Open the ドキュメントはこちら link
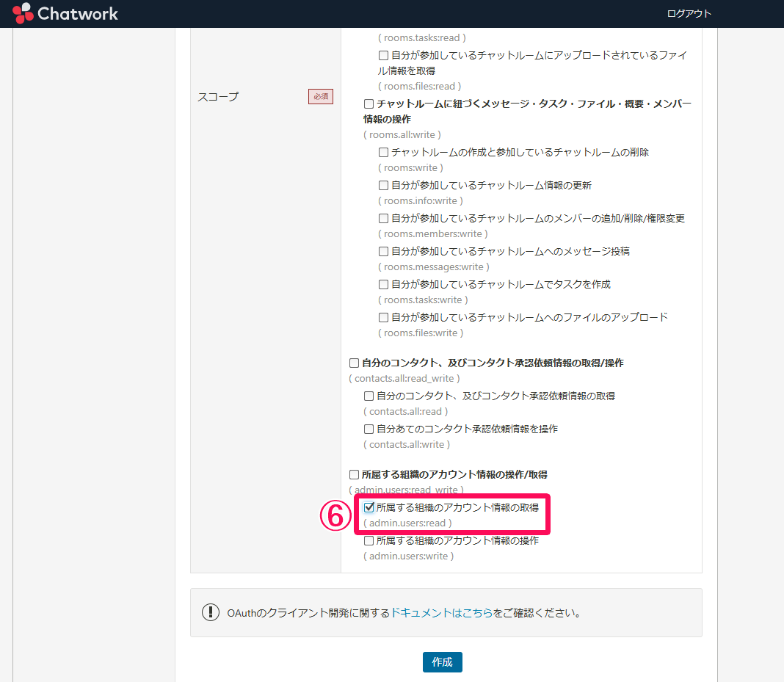Viewport: 784px width, 682px height. click(x=441, y=612)
